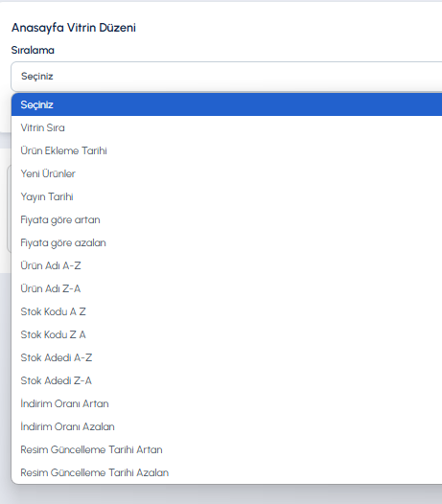Click the Sıralama field label
The image size is (442, 504).
coord(33,50)
